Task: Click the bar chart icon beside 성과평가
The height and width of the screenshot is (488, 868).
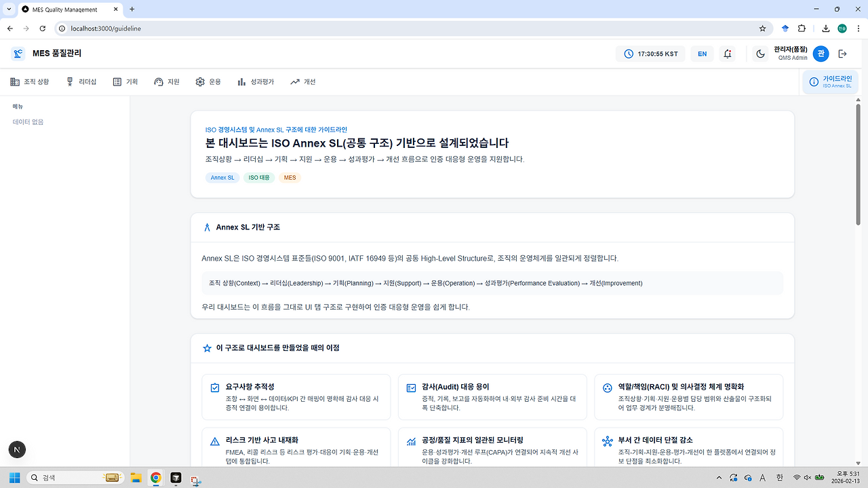Action: tap(241, 81)
